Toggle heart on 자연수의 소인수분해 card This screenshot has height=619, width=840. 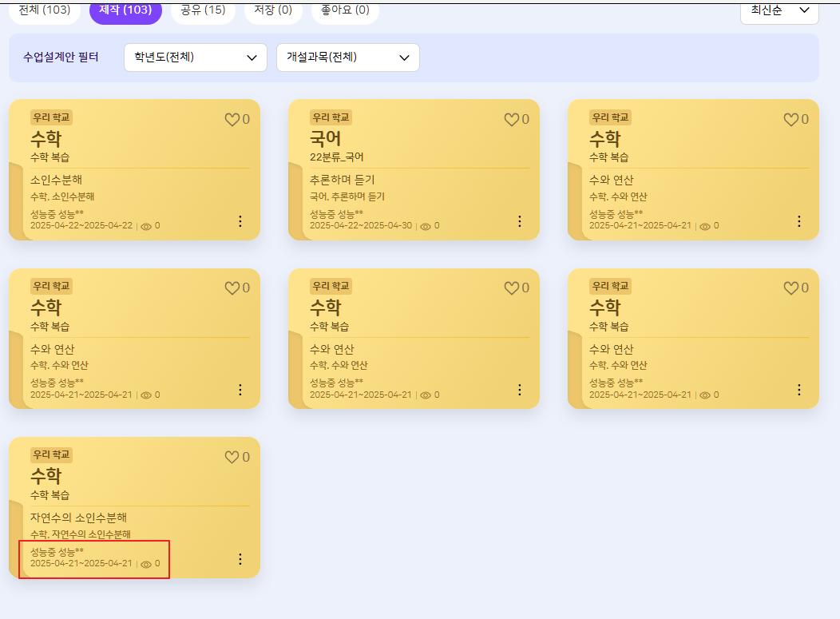click(232, 458)
